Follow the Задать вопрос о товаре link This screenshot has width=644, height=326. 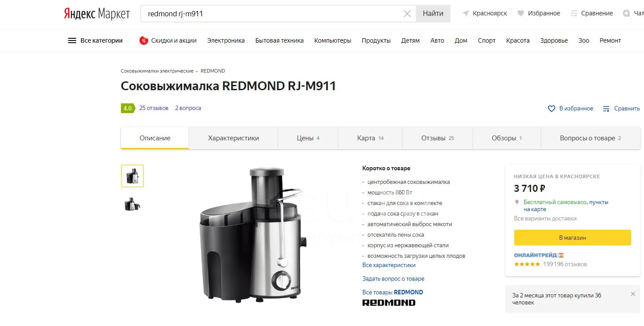(x=393, y=279)
